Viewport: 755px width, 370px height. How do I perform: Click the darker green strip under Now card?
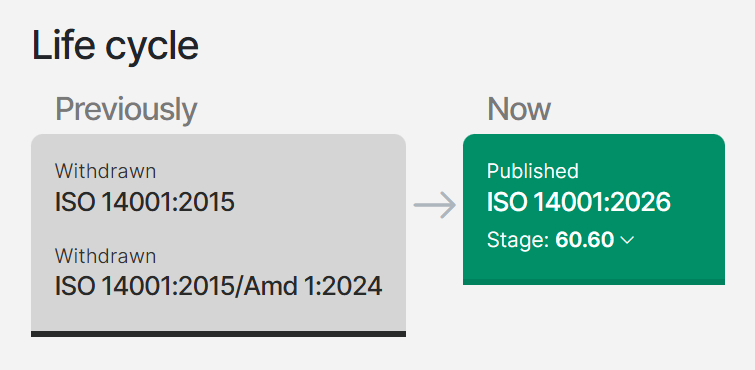(594, 282)
